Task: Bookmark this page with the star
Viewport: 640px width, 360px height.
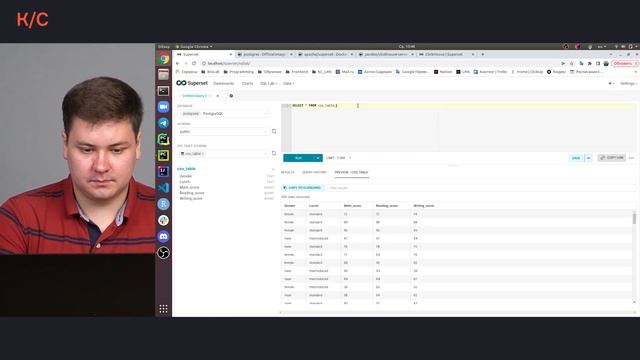Action: pyautogui.click(x=572, y=63)
